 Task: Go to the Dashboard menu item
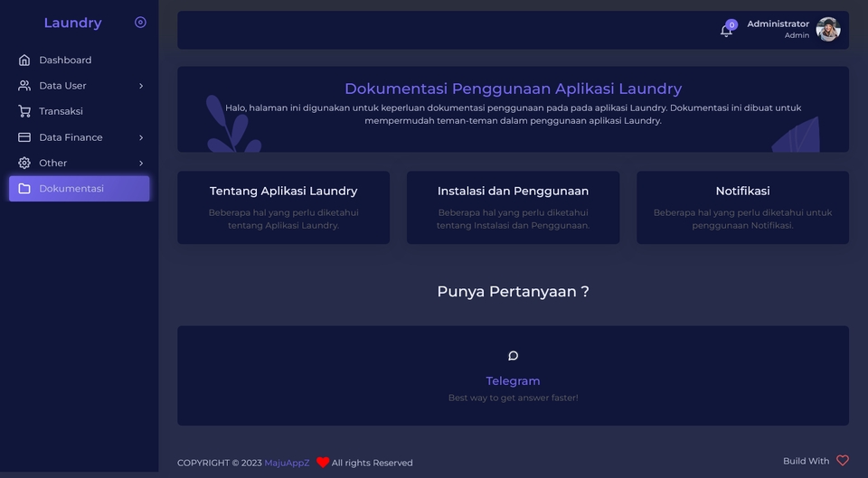80,60
